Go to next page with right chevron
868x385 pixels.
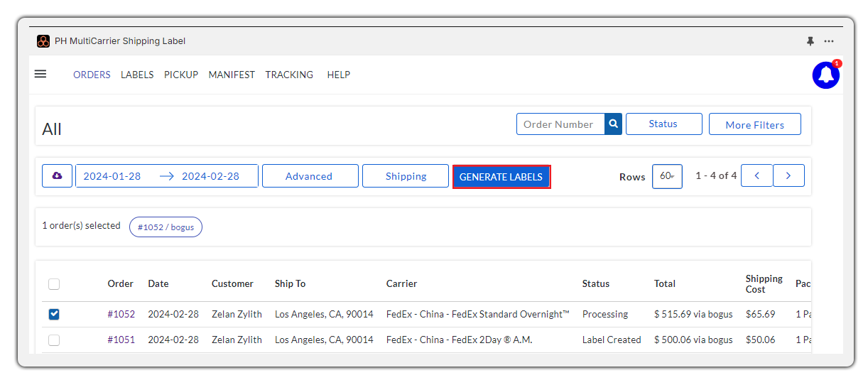pos(789,175)
